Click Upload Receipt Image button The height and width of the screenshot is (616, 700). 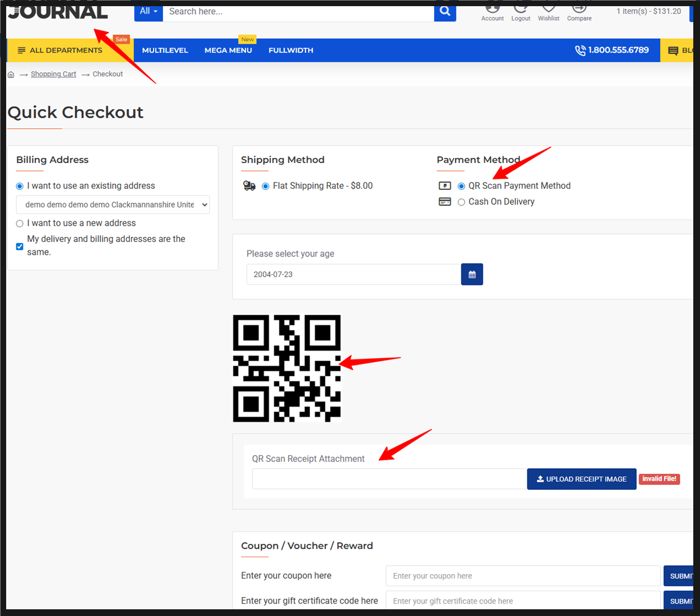point(581,479)
